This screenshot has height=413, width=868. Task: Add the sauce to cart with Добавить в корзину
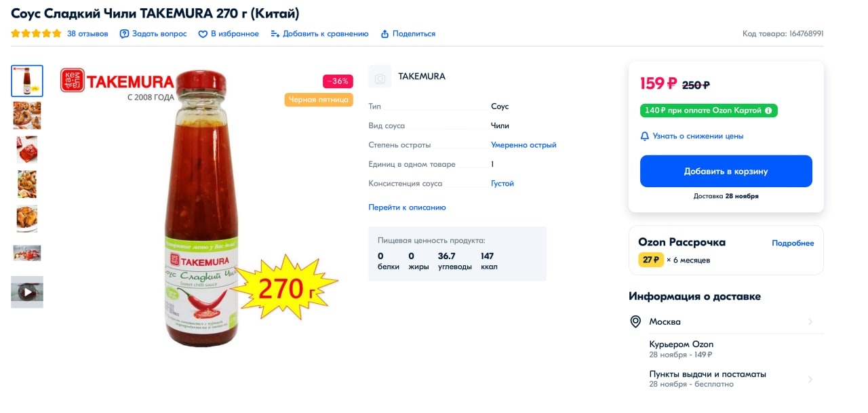click(x=726, y=171)
